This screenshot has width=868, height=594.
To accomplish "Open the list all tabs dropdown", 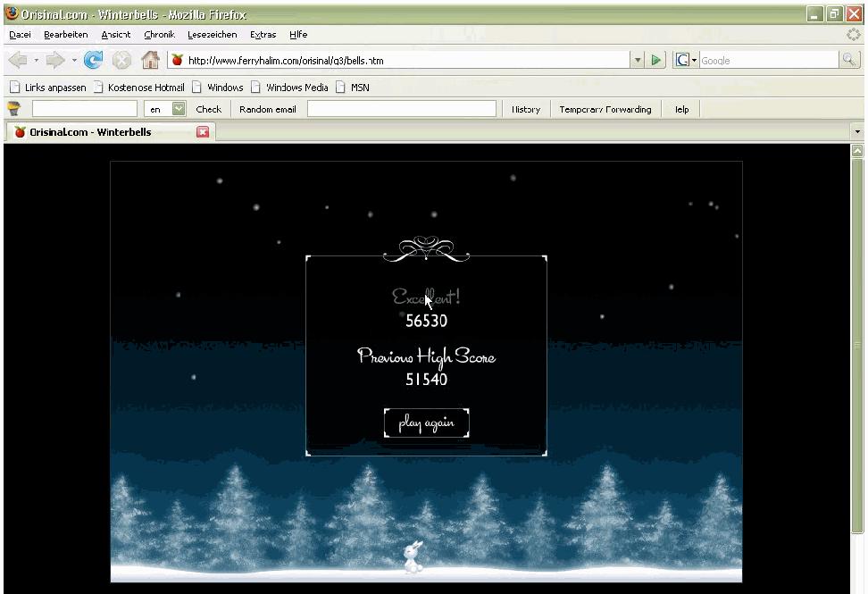I will (x=857, y=132).
